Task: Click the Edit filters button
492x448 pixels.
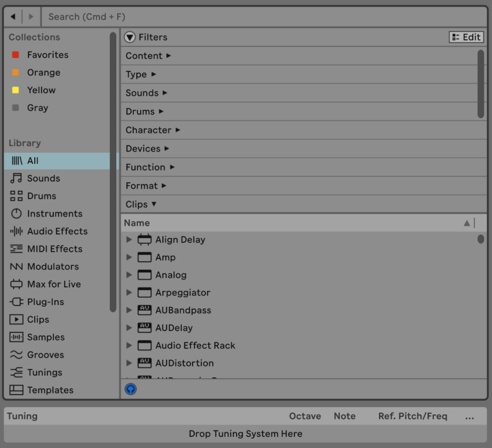Action: 466,37
